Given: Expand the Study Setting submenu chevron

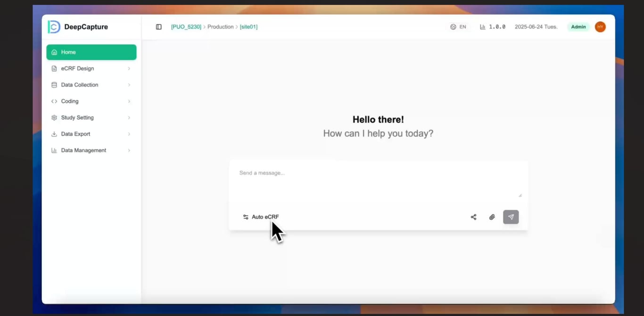Looking at the screenshot, I should [x=129, y=117].
